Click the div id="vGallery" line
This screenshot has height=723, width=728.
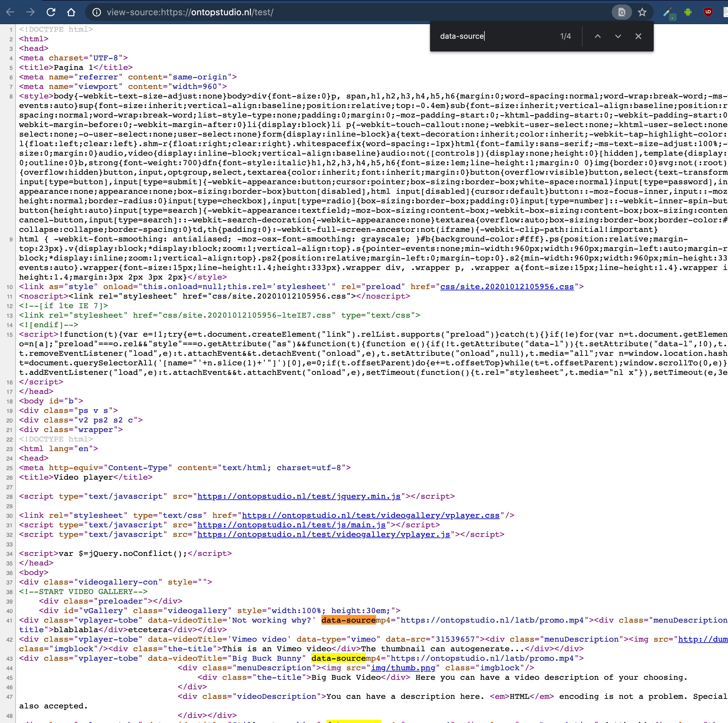point(220,610)
